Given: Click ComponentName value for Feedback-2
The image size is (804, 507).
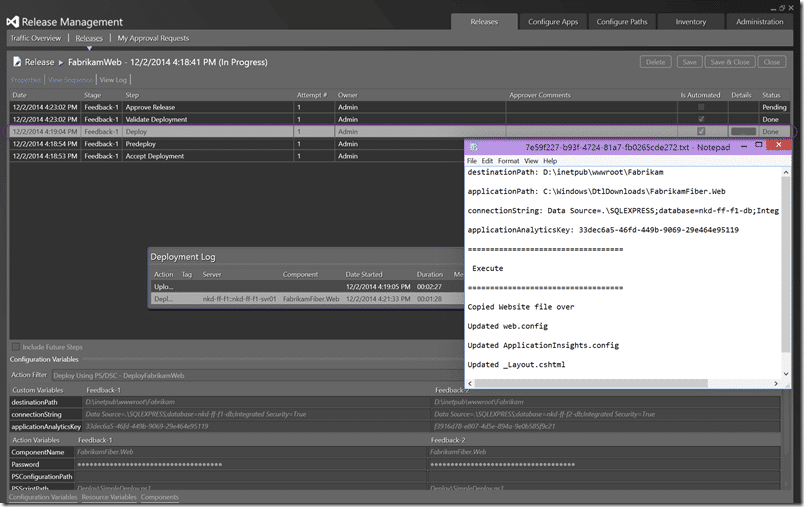Looking at the screenshot, I should pos(605,452).
